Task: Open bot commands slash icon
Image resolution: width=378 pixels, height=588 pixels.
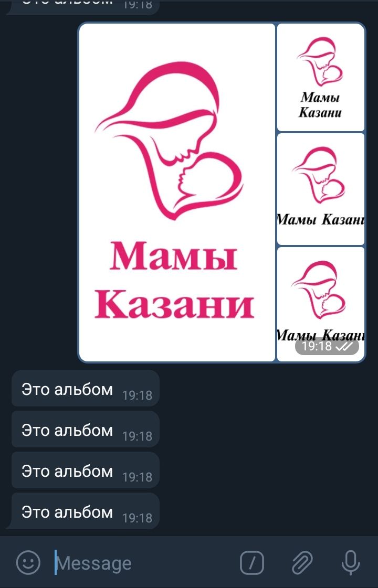Action: (252, 562)
